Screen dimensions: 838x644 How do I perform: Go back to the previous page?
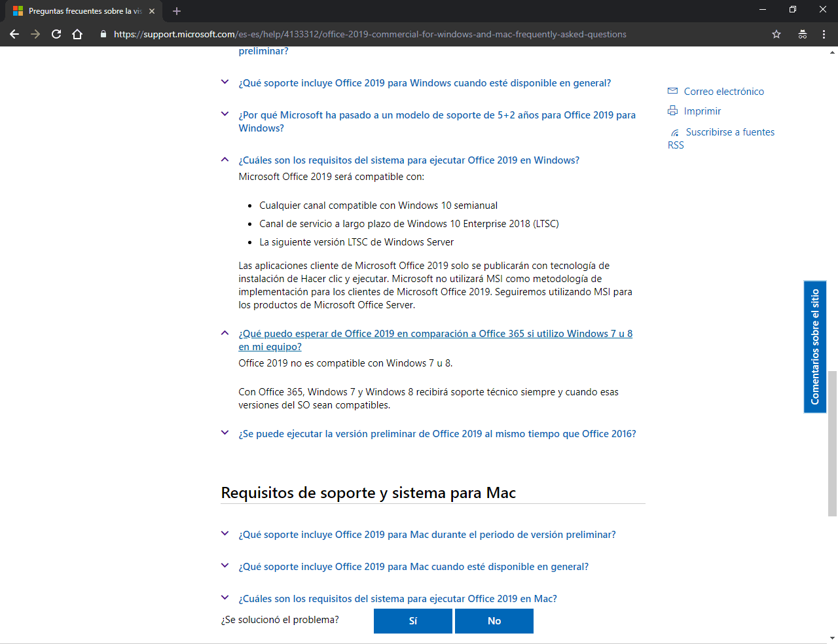click(x=14, y=34)
